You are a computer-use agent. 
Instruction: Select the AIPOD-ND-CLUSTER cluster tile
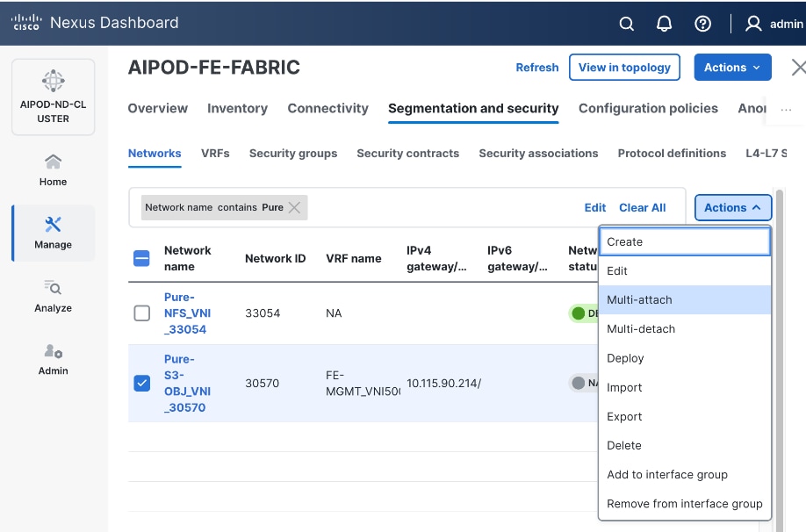coord(53,97)
